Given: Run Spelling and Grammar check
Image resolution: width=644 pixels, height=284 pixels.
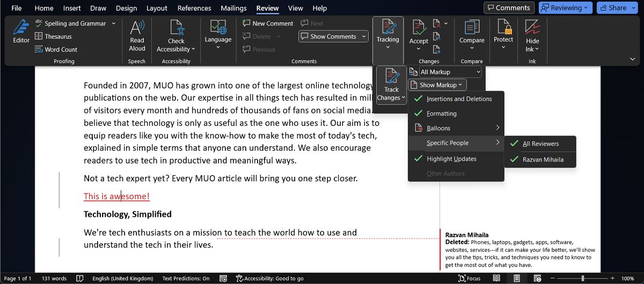Looking at the screenshot, I should (x=70, y=24).
